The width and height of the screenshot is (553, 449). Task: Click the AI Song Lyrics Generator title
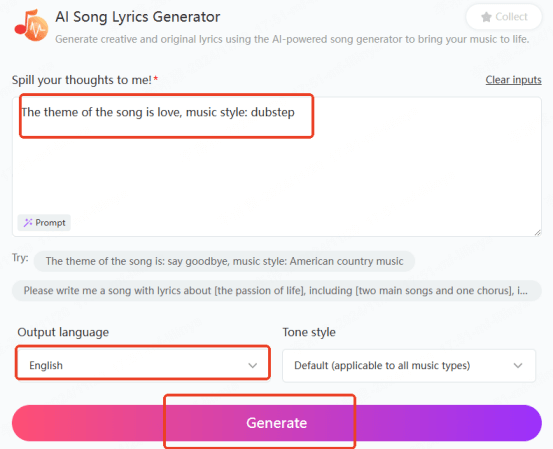click(138, 17)
